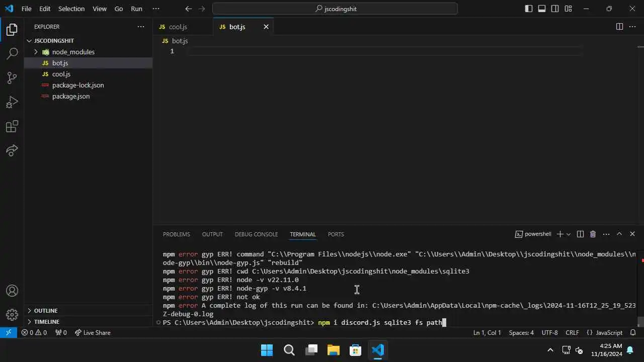Open the Accounts icon in activity bar
This screenshot has width=644, height=362.
tap(12, 291)
